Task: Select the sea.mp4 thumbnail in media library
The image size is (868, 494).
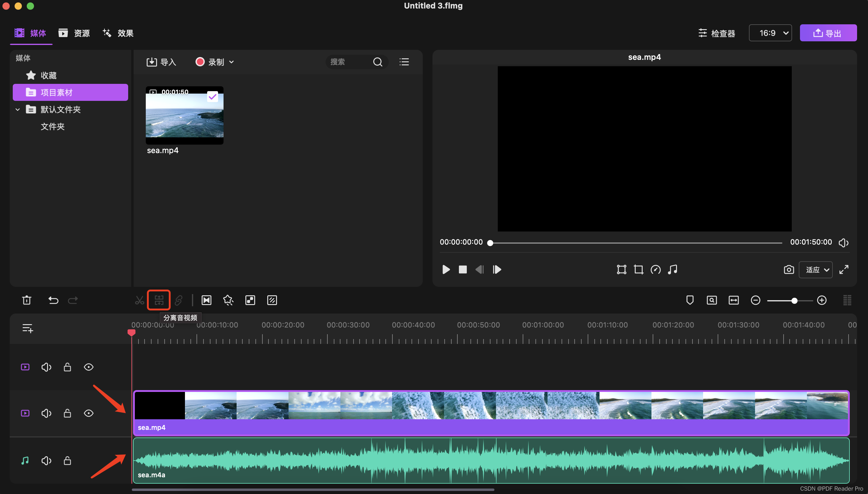Action: [184, 115]
